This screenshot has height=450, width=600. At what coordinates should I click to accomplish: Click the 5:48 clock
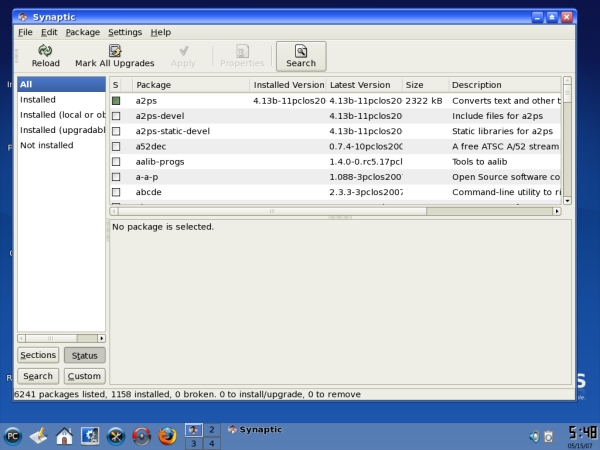[x=582, y=433]
